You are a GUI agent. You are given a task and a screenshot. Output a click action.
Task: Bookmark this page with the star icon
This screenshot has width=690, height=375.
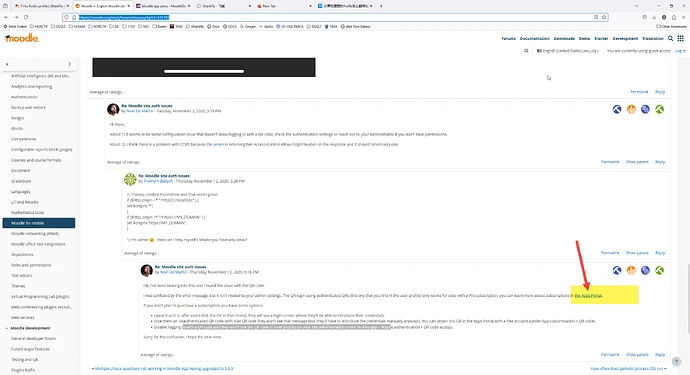click(x=604, y=17)
